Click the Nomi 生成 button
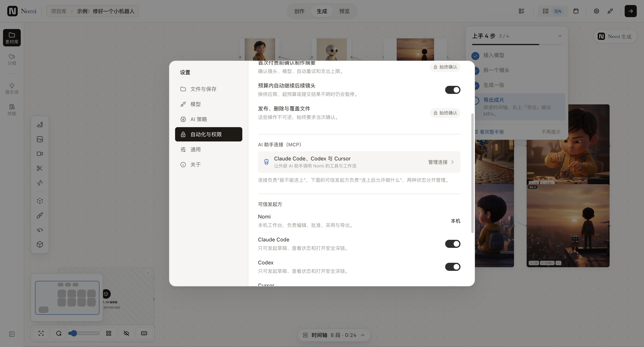This screenshot has width=644, height=347. [x=615, y=36]
